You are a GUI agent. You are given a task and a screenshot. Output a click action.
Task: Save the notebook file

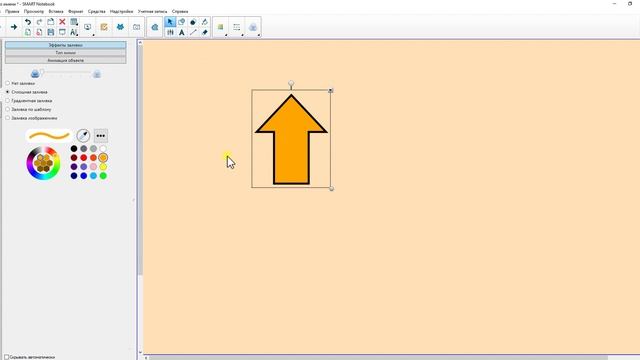[x=51, y=32]
